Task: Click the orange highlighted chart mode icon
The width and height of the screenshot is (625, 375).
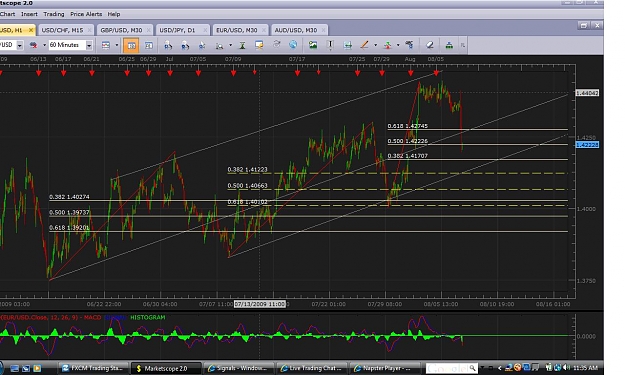Action: pyautogui.click(x=131, y=45)
